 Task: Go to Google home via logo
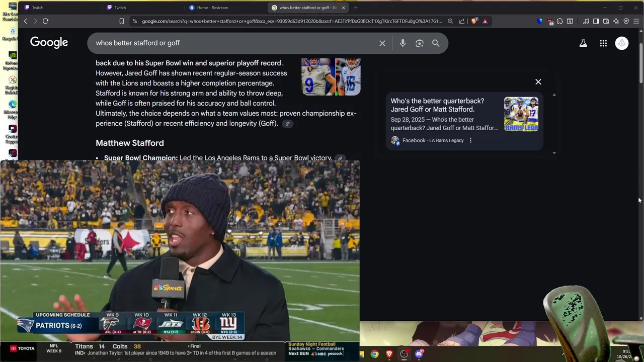click(49, 43)
